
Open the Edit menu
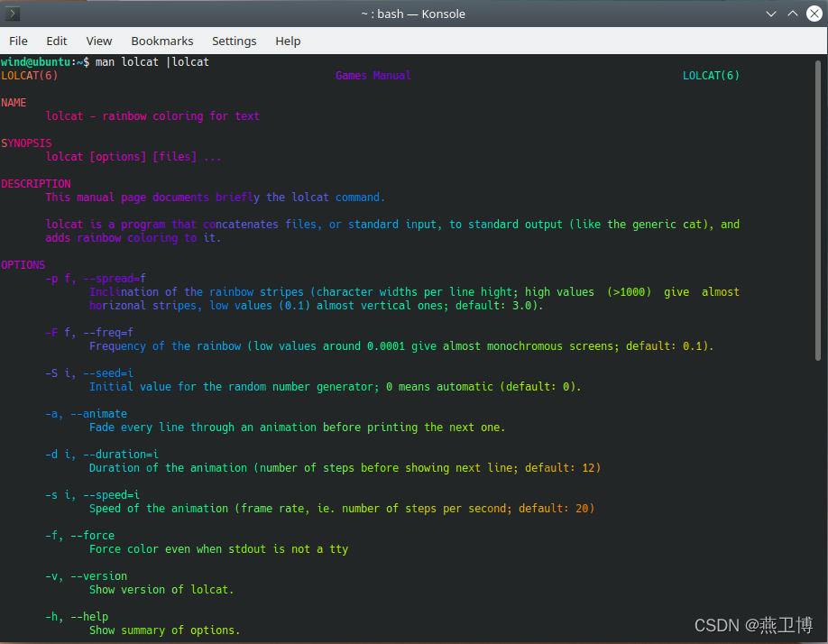coord(57,41)
